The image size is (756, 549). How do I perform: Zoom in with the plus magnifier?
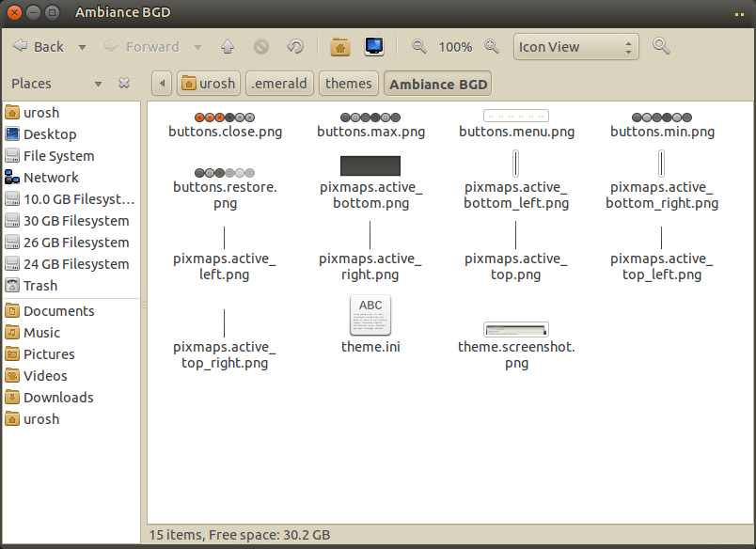tap(492, 47)
